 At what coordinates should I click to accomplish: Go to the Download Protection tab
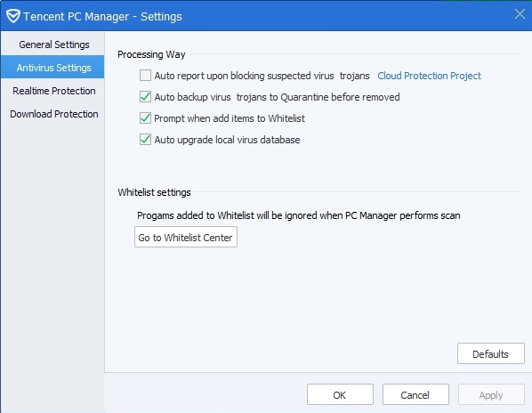[54, 114]
